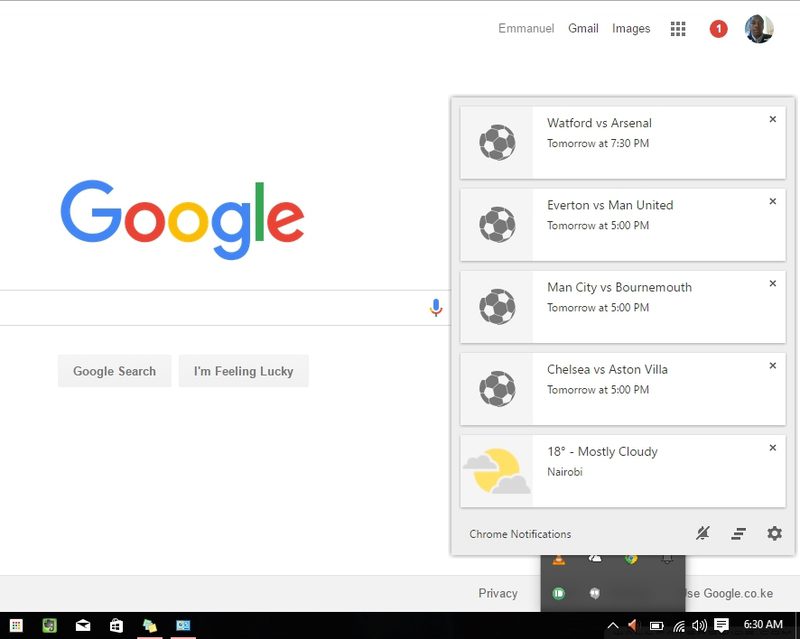This screenshot has height=639, width=800.
Task: Close the Chelsea vs Aston Villa notification
Action: 772,366
